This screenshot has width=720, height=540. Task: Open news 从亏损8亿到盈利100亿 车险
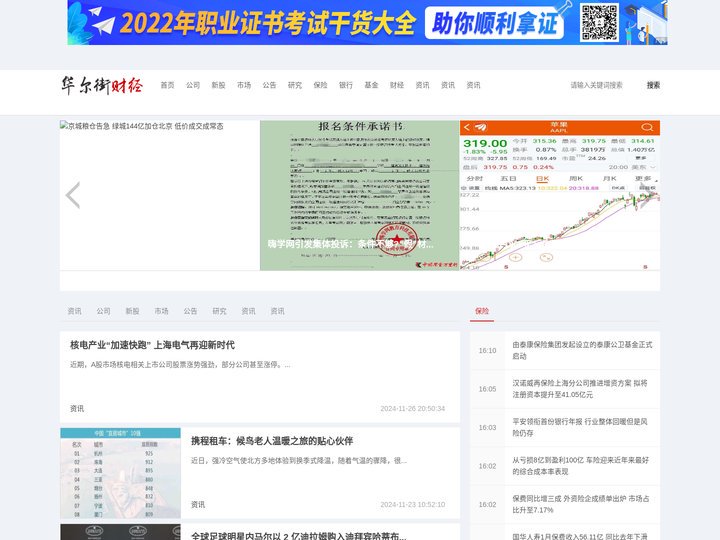pos(581,466)
